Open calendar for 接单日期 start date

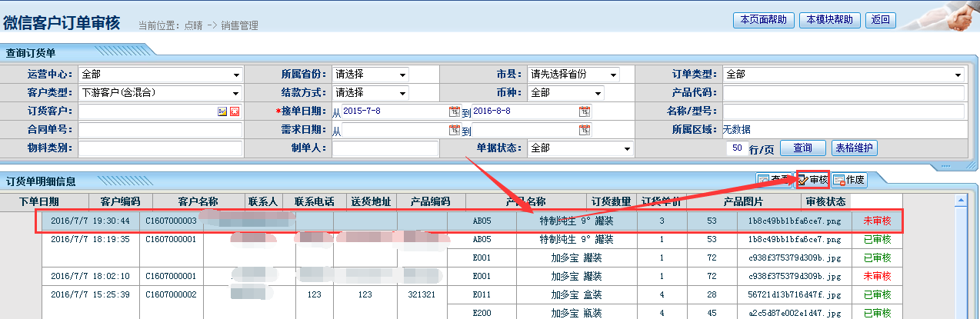454,111
